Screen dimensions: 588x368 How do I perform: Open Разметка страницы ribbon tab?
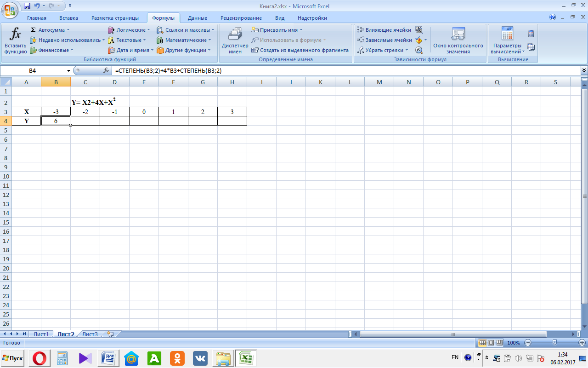115,18
